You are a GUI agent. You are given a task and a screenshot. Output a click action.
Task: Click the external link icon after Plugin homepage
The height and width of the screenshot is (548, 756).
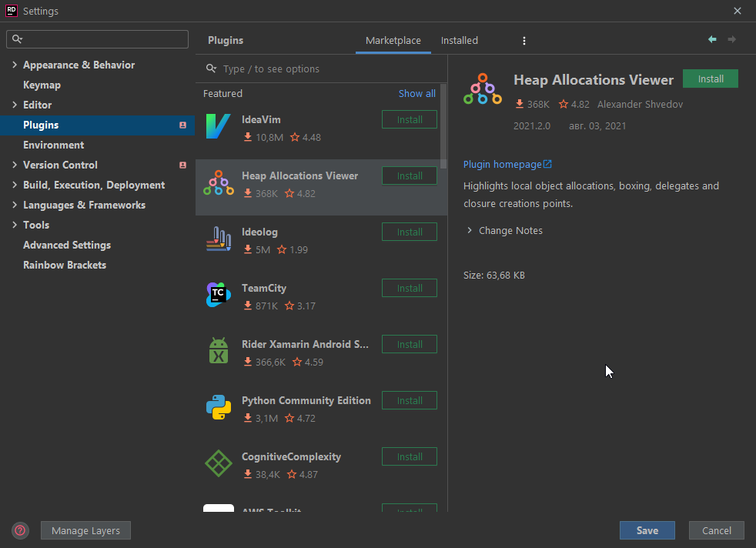pyautogui.click(x=547, y=164)
